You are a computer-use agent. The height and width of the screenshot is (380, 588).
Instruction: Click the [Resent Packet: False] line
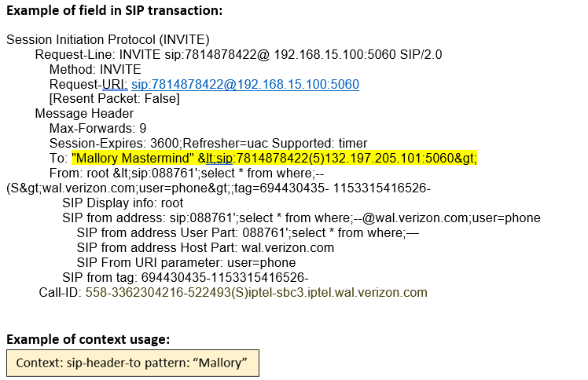pyautogui.click(x=114, y=99)
